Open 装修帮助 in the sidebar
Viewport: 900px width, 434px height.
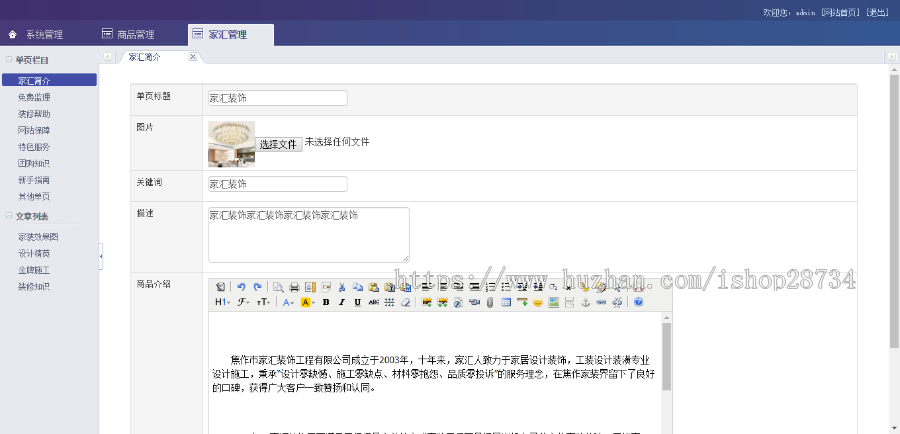(x=34, y=114)
